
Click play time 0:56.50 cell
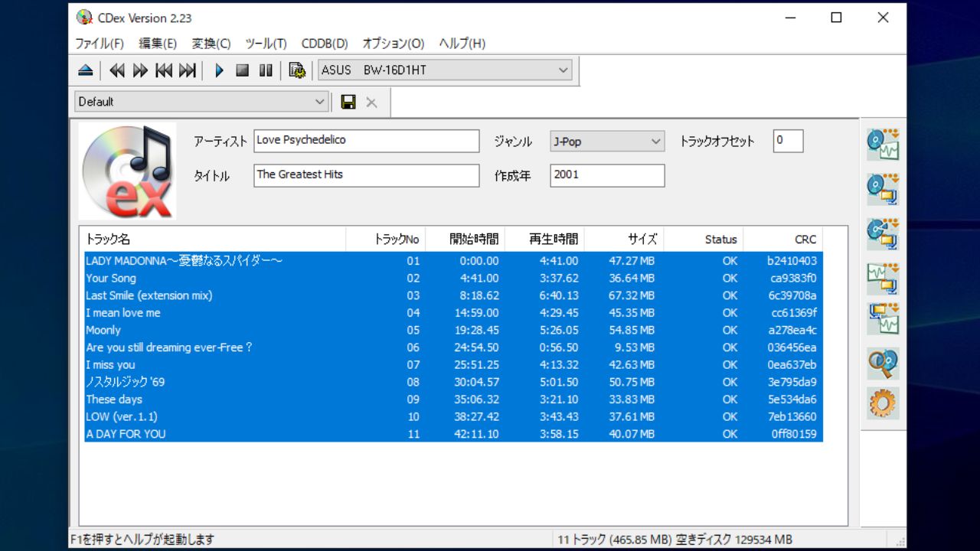tap(559, 347)
